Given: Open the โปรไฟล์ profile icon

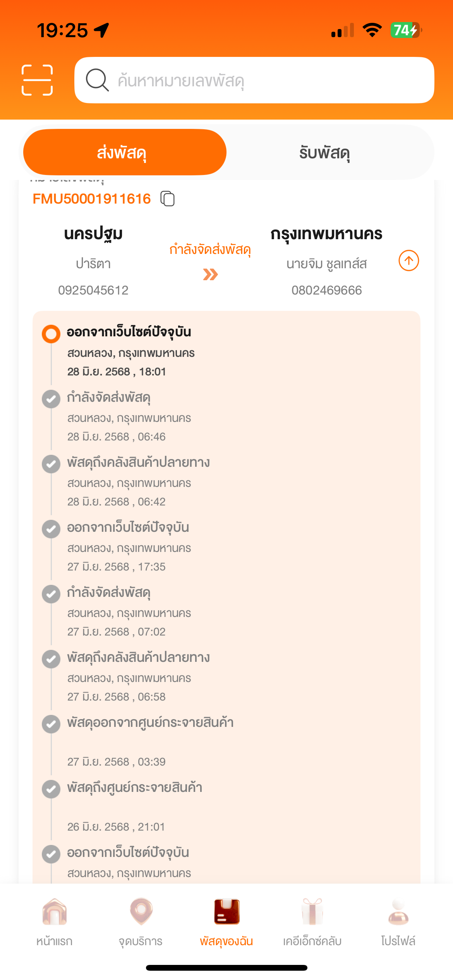Looking at the screenshot, I should pos(398,912).
